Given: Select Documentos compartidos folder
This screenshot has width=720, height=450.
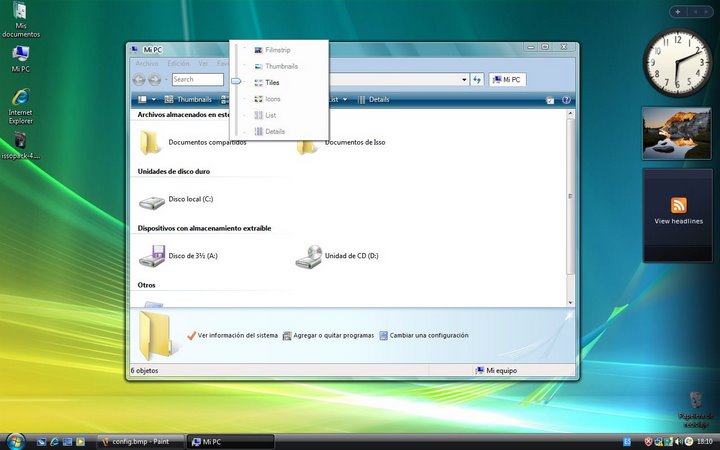Looking at the screenshot, I should pyautogui.click(x=193, y=143).
